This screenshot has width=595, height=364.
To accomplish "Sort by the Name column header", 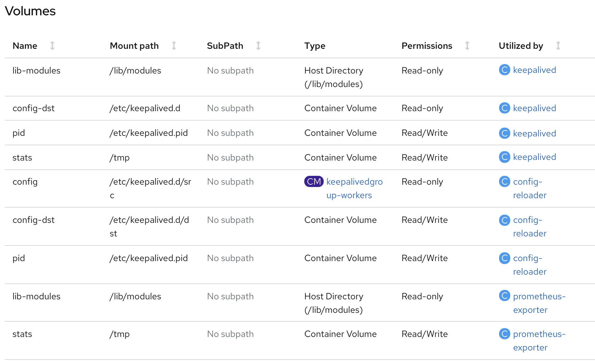I will tap(25, 46).
